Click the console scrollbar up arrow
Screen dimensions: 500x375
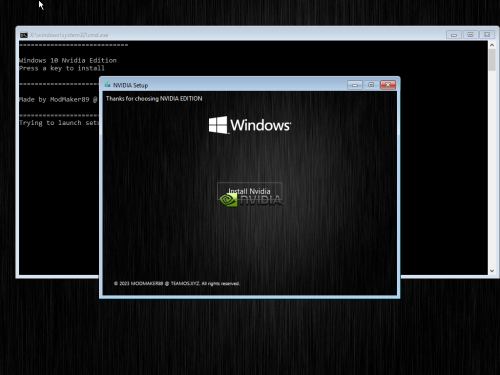[x=492, y=45]
